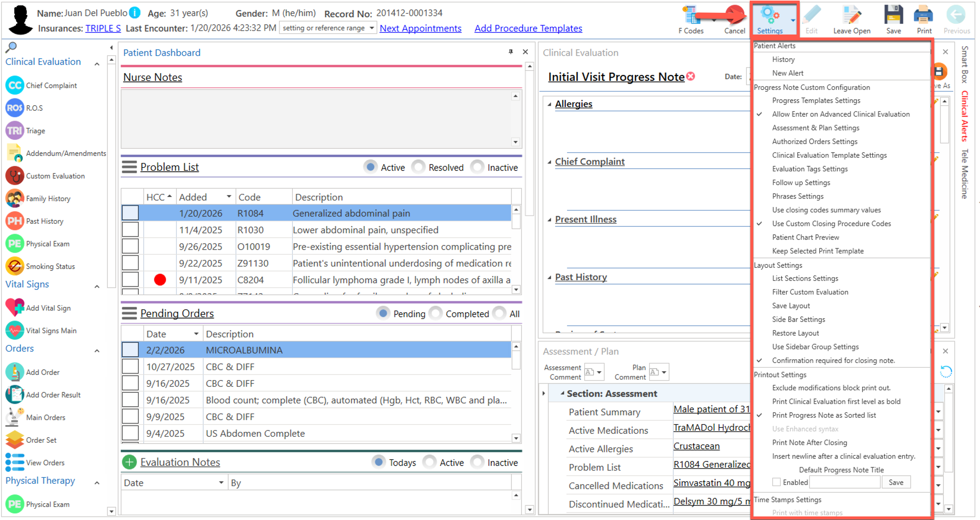
Task: Click the Add Order icon
Action: tap(15, 372)
